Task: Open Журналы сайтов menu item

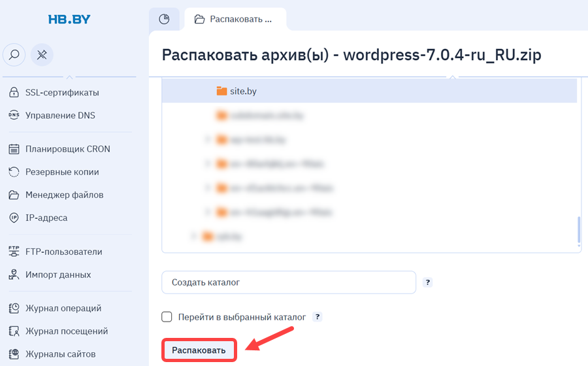Action: pyautogui.click(x=60, y=354)
